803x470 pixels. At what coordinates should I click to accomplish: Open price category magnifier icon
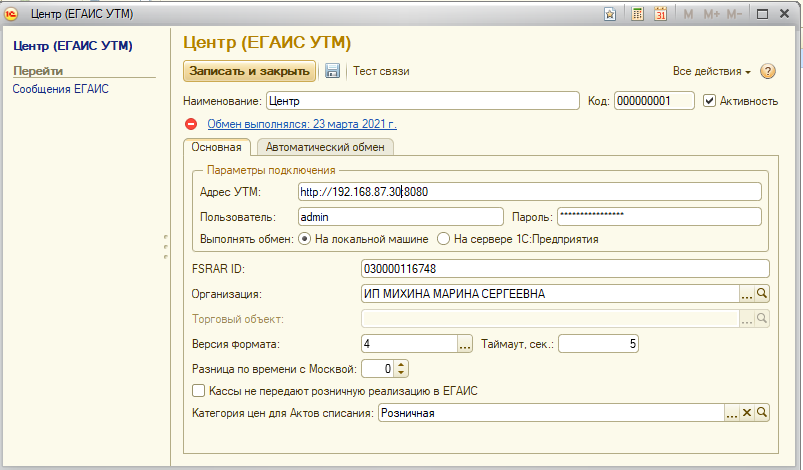[x=762, y=412]
